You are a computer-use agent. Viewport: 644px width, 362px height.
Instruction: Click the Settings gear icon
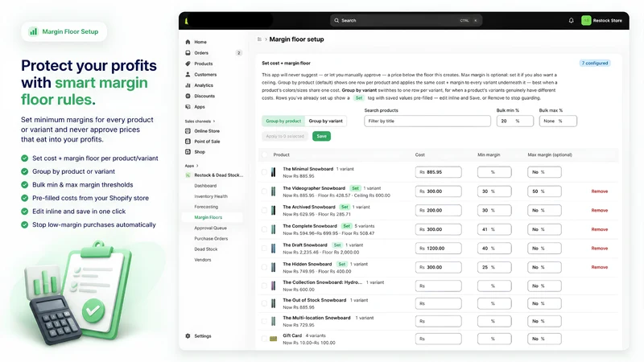pyautogui.click(x=188, y=335)
